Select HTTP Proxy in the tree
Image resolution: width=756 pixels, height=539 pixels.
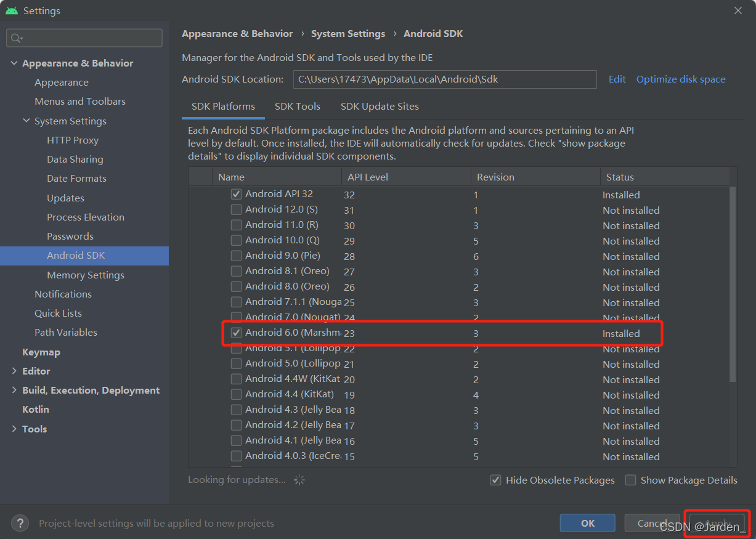pos(73,140)
